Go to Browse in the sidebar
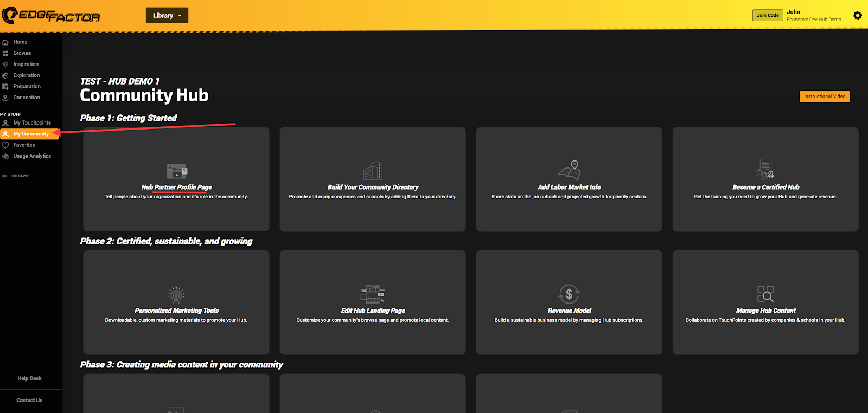Image resolution: width=868 pixels, height=413 pixels. (x=22, y=53)
